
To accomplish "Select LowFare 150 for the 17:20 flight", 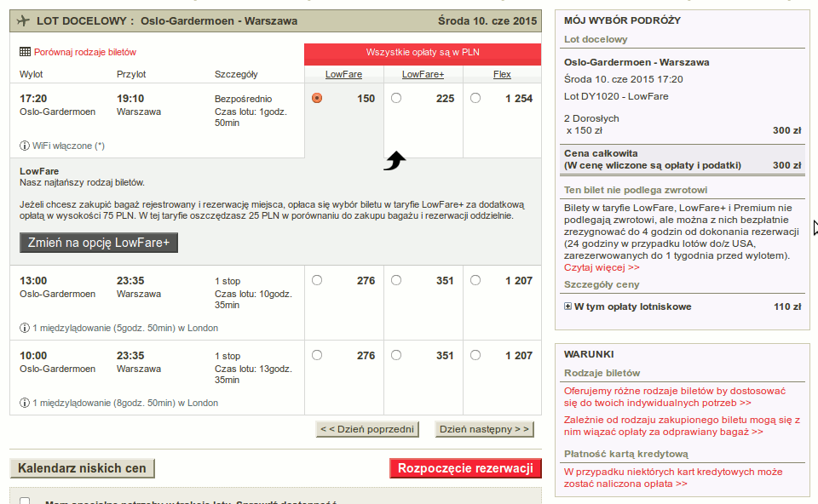I will [317, 98].
